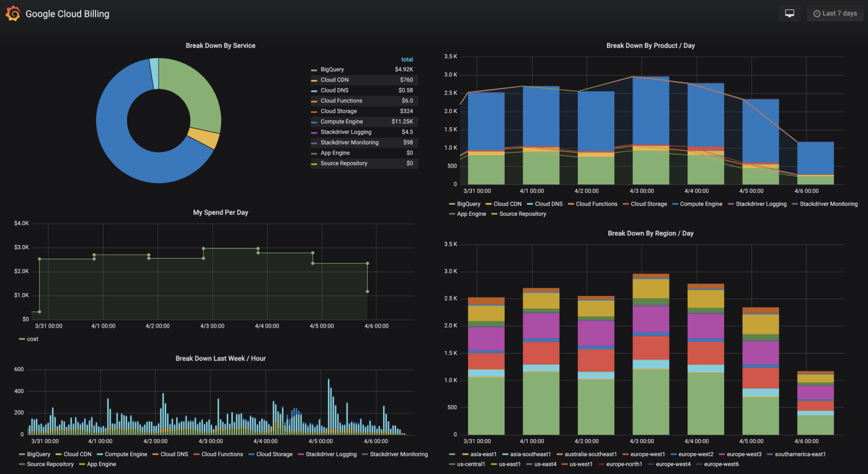Open the Break Down By Service panel menu

pos(221,45)
